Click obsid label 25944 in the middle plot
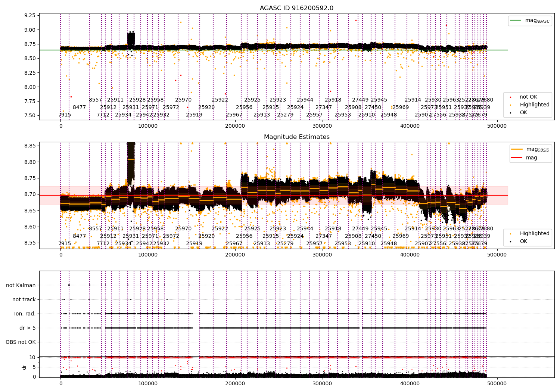This screenshot has width=560, height=392. coord(305,229)
